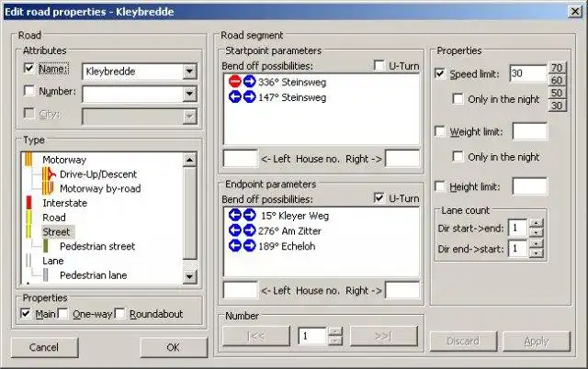Click the Speed limit value field

pos(528,73)
